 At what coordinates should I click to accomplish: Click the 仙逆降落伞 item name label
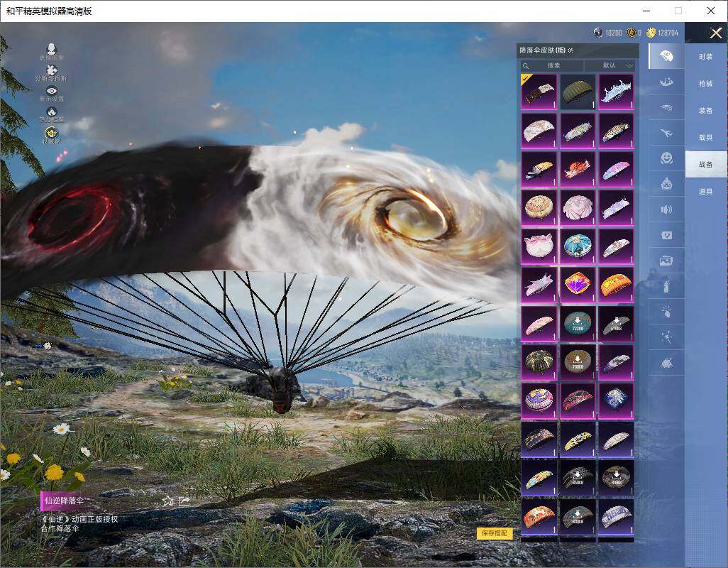click(64, 501)
